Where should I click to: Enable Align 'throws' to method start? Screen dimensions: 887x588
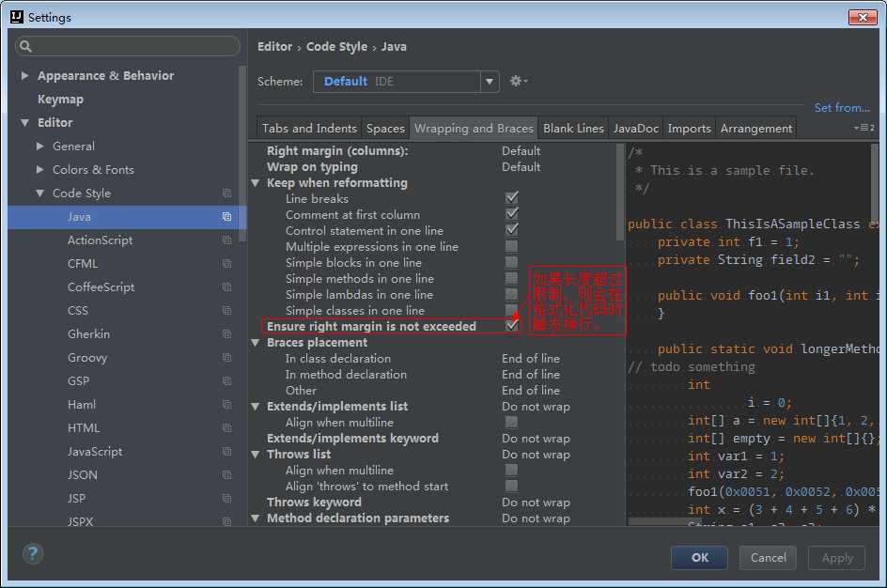[x=511, y=486]
